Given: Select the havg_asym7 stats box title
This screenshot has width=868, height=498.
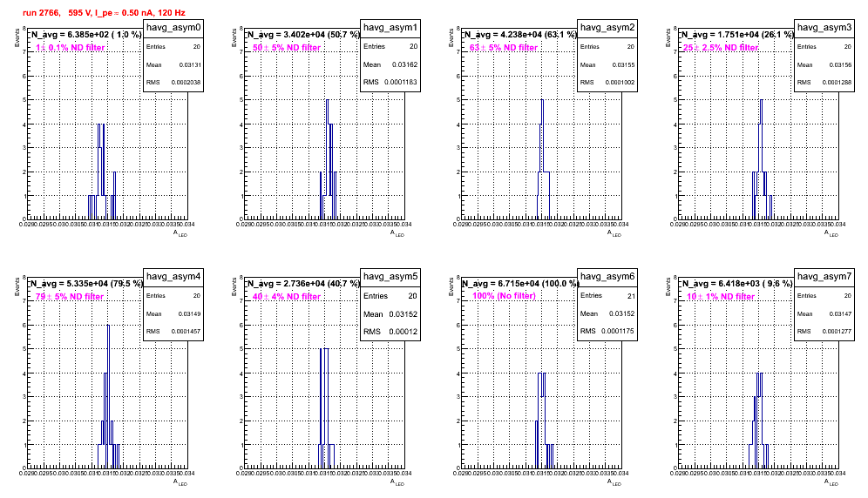Looking at the screenshot, I should pyautogui.click(x=824, y=276).
